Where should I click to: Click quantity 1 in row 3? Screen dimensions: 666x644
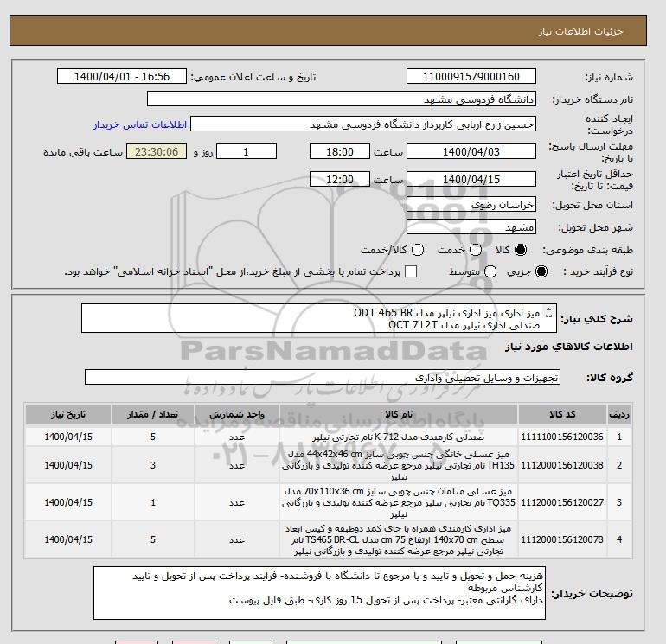coord(153,502)
